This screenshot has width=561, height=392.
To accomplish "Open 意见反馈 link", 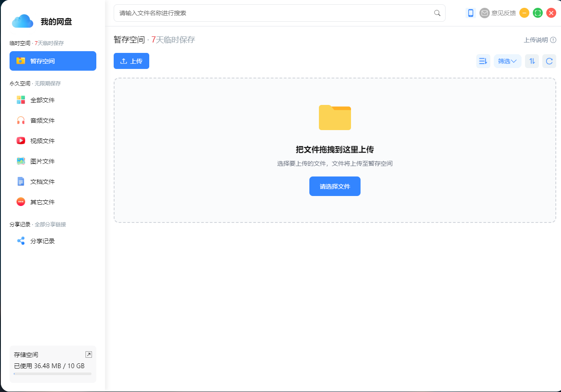I will pyautogui.click(x=503, y=13).
